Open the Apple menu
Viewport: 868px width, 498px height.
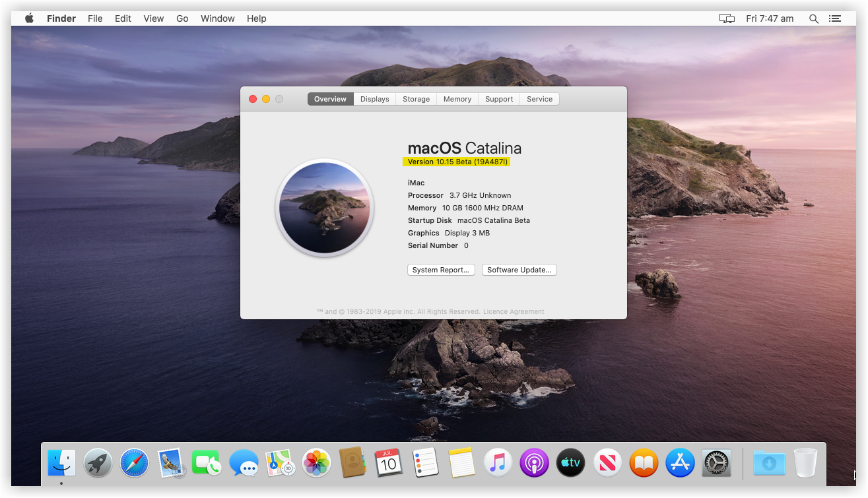point(29,18)
